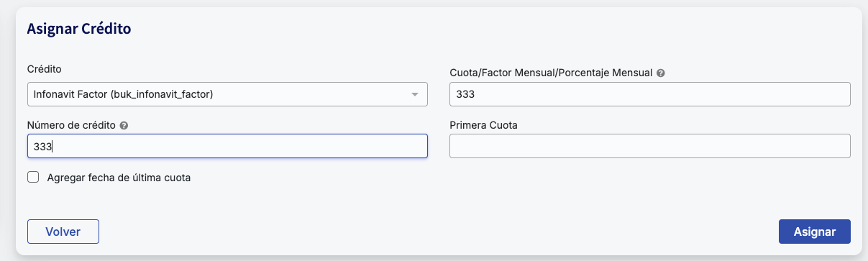Image resolution: width=868 pixels, height=261 pixels.
Task: Open the Infonavit Factor credit selector
Action: pyautogui.click(x=227, y=94)
